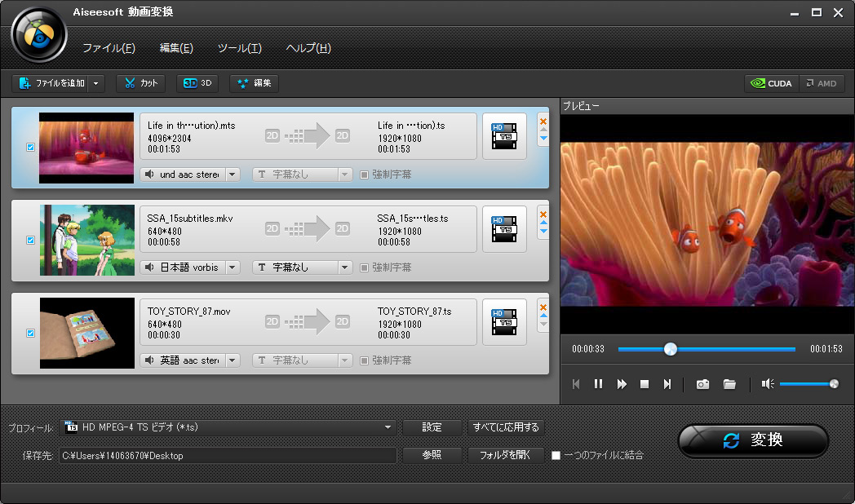Enable forced subtitles for the mts file
Screen dimensions: 855x504
click(x=364, y=175)
